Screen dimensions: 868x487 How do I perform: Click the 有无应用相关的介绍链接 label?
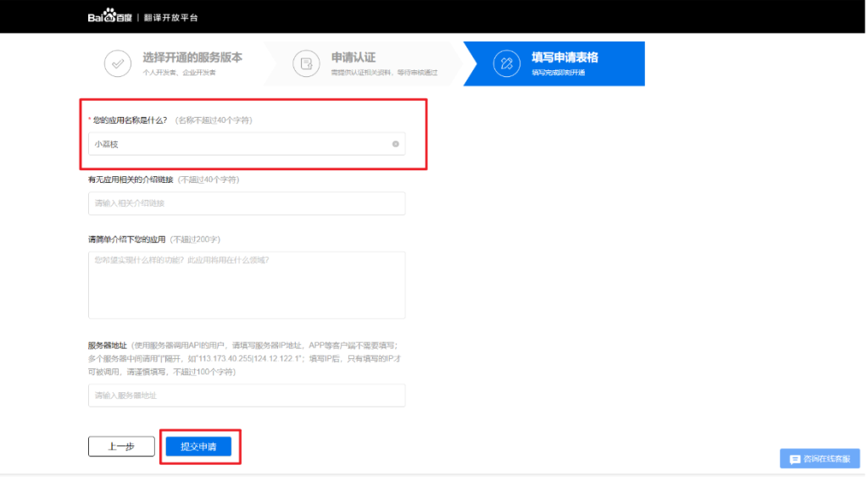coord(131,180)
